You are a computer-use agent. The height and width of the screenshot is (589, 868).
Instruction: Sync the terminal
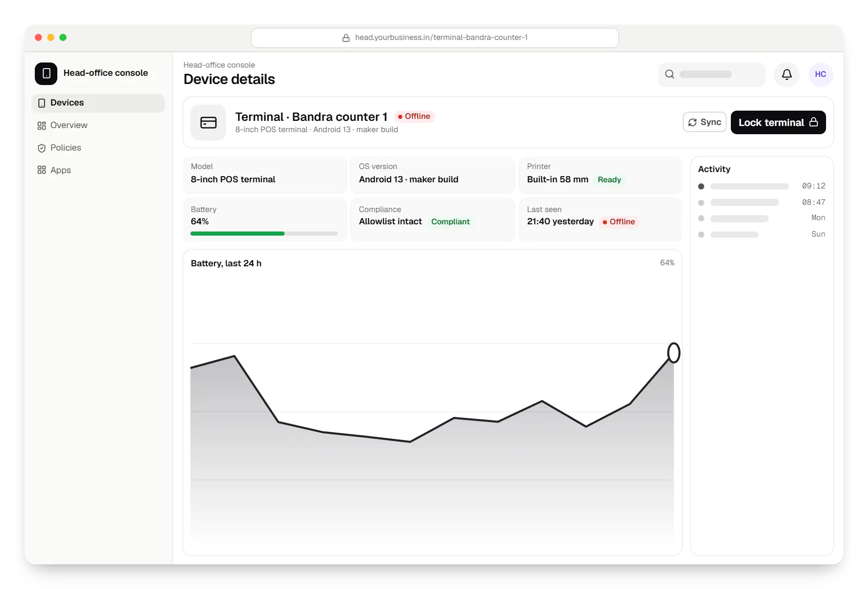click(x=704, y=122)
